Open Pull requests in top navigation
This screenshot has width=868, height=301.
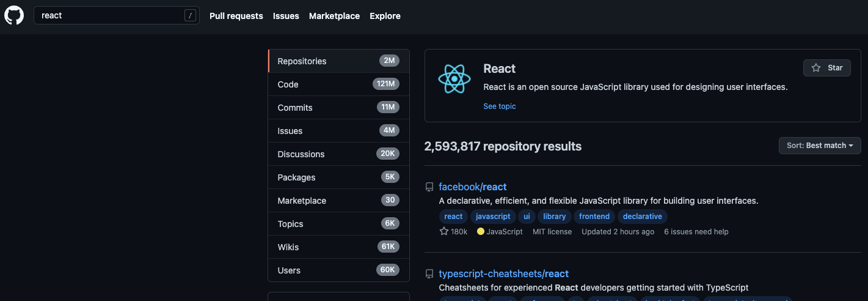click(x=236, y=16)
